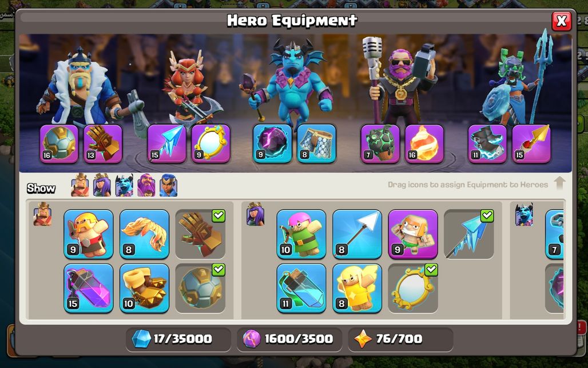Filter equipment by Archer Queen portrait
The height and width of the screenshot is (368, 588).
click(102, 185)
